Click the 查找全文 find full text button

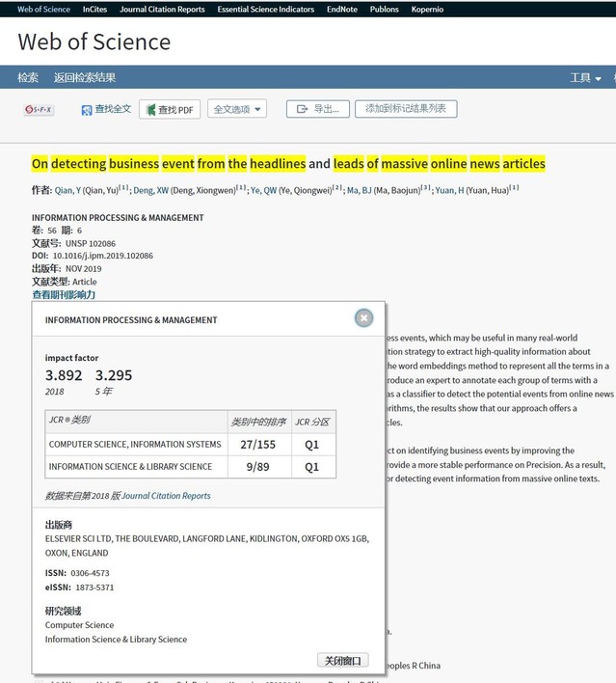pyautogui.click(x=106, y=109)
